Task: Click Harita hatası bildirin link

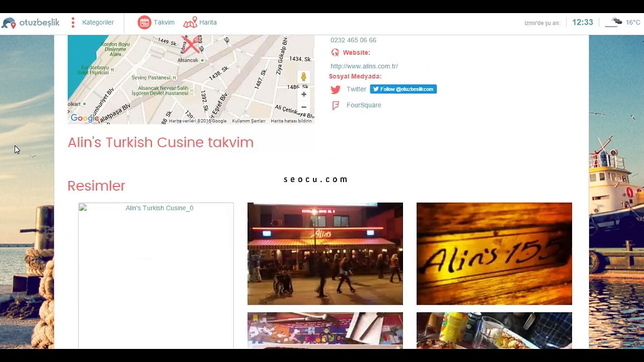Action: [x=291, y=121]
